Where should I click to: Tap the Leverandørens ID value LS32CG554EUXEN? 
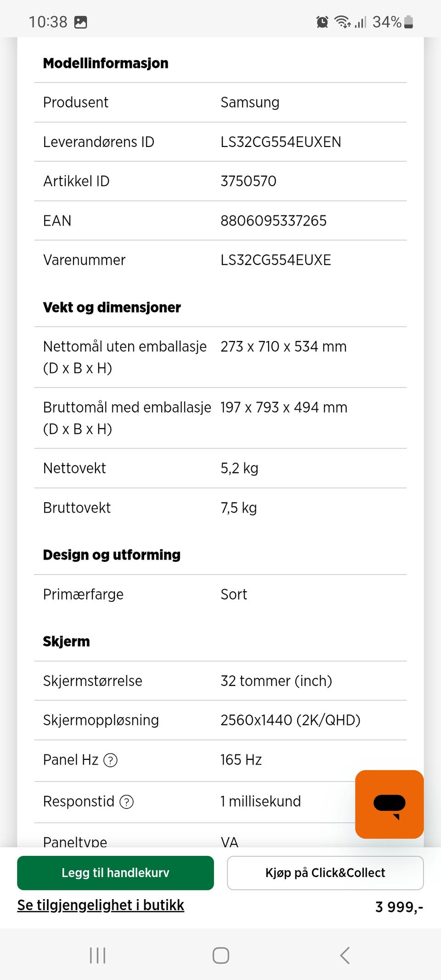281,142
